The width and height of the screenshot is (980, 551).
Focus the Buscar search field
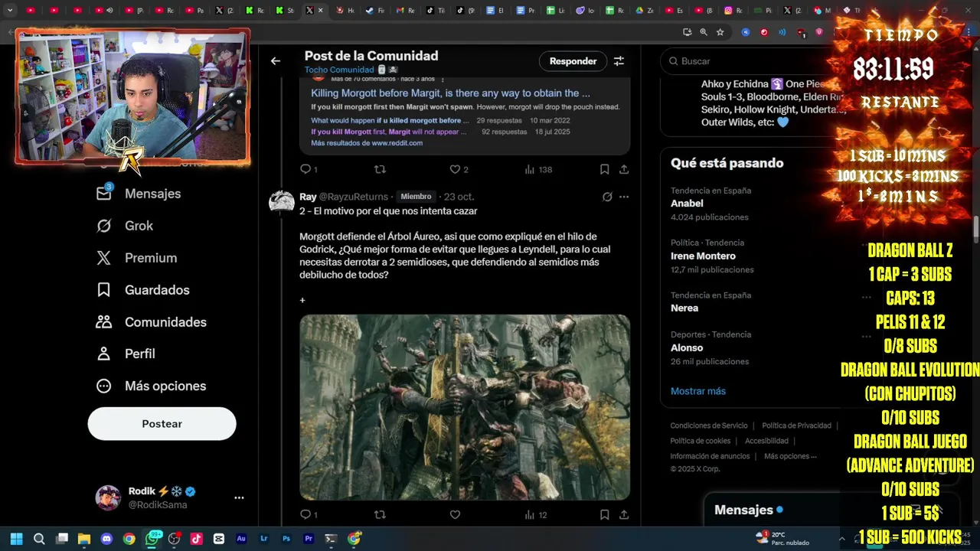click(750, 61)
